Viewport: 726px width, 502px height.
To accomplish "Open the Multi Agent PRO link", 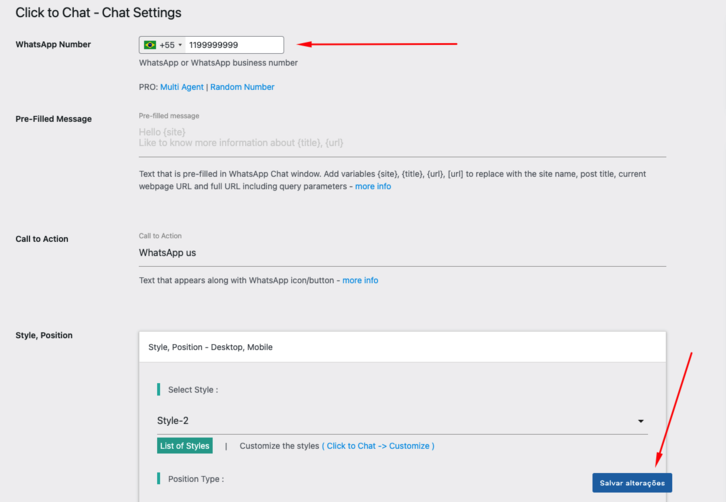I will tap(182, 87).
